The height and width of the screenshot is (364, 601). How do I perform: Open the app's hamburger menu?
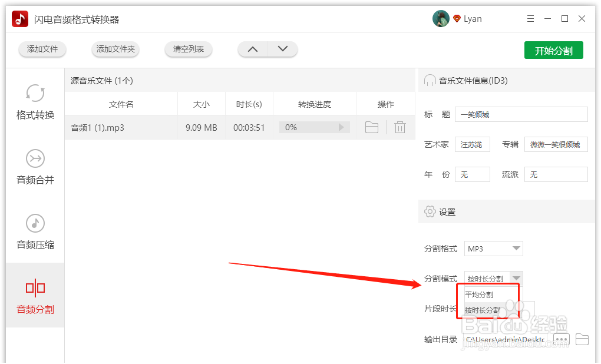530,18
